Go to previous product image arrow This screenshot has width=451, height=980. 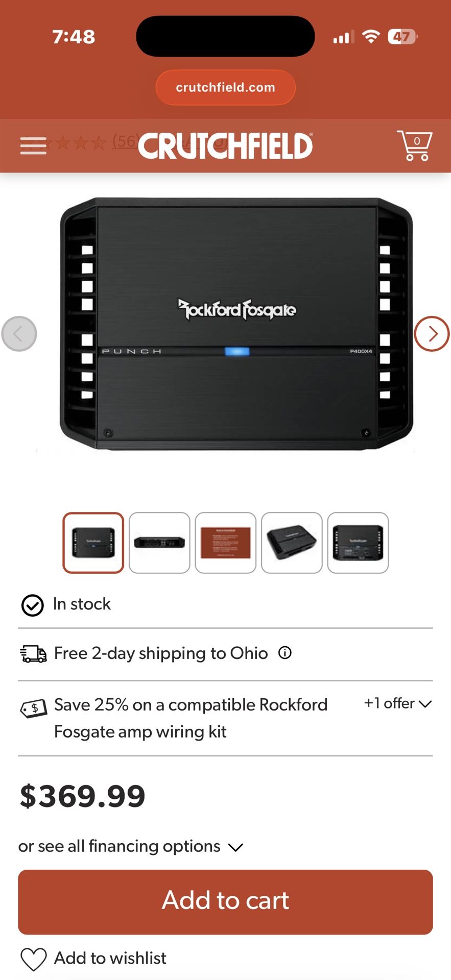pyautogui.click(x=19, y=334)
